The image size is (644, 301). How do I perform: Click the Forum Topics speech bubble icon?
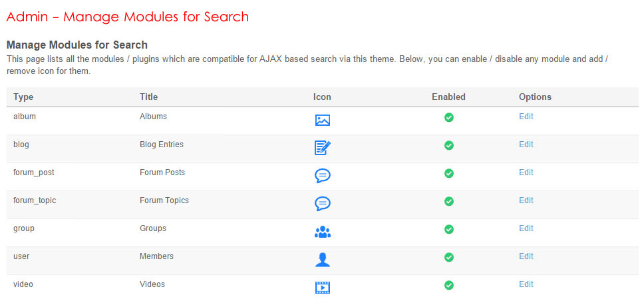click(x=322, y=204)
